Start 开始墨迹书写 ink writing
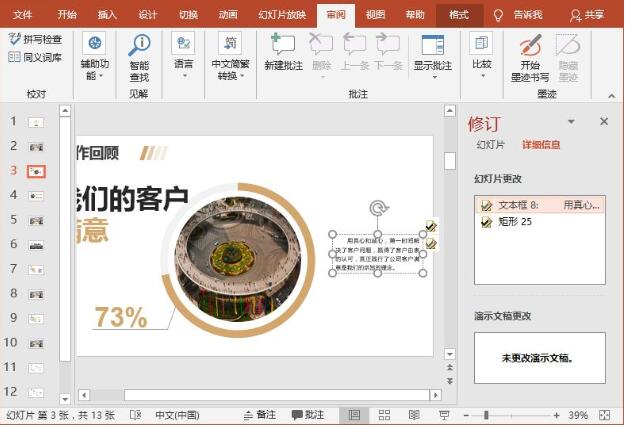The height and width of the screenshot is (426, 625). pos(530,58)
